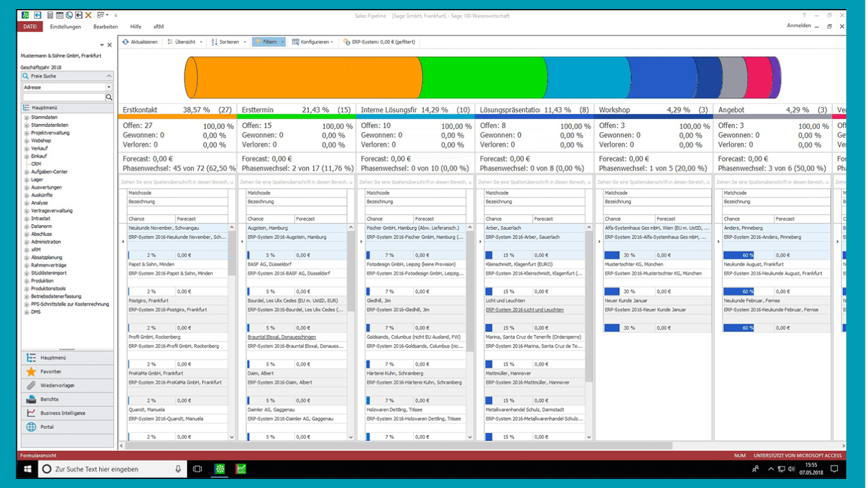868x488 pixels.
Task: Click the phone icon in quick access toolbar
Action: tap(69, 15)
